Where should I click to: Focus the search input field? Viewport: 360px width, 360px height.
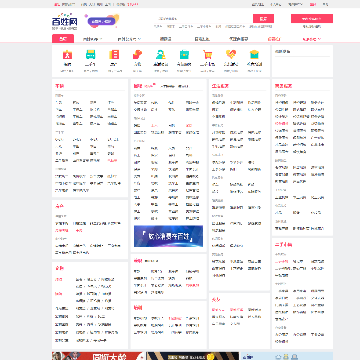[204, 19]
